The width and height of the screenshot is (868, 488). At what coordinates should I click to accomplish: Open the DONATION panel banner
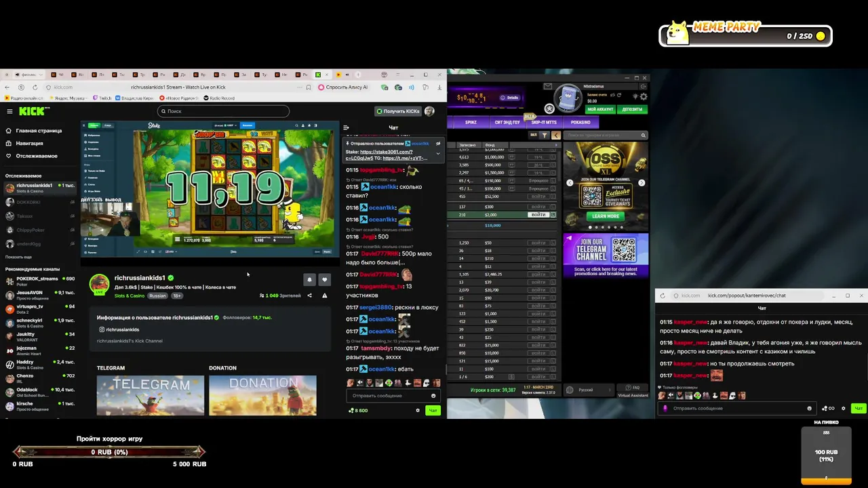(x=262, y=394)
